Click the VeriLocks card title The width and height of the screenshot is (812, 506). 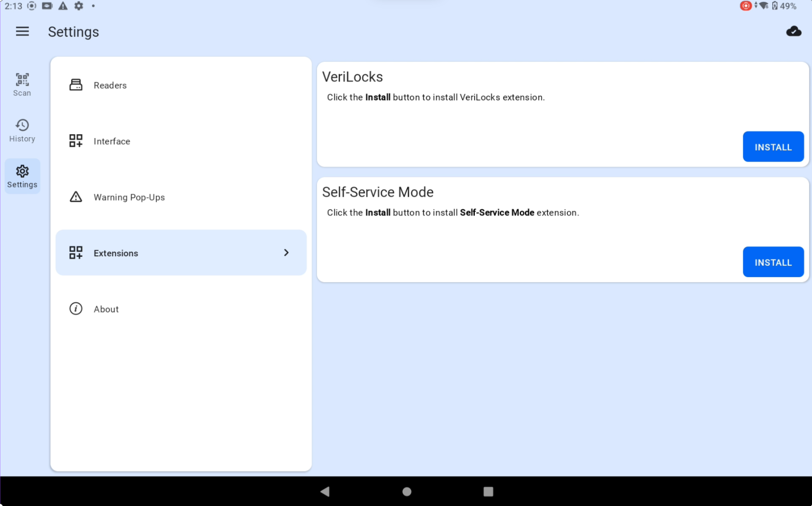(x=352, y=77)
